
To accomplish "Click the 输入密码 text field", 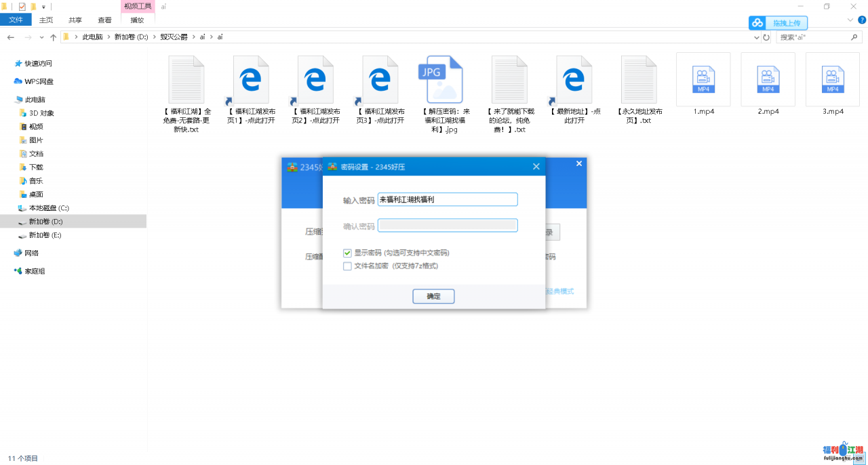I will (x=448, y=199).
